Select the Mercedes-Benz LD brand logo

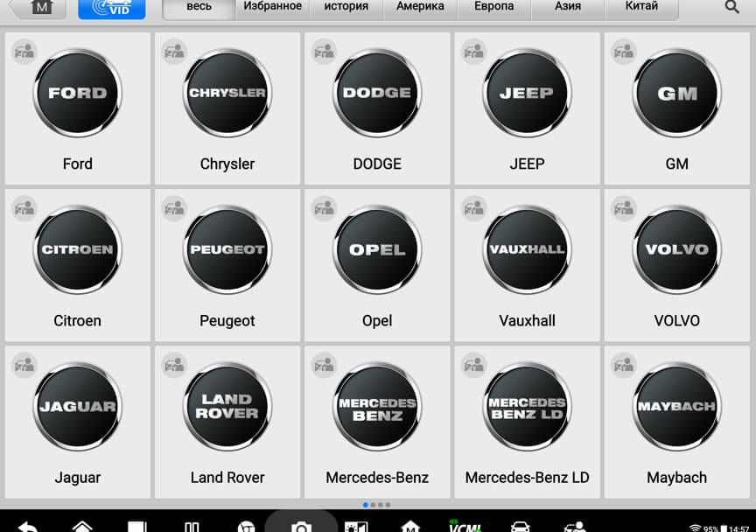click(527, 406)
